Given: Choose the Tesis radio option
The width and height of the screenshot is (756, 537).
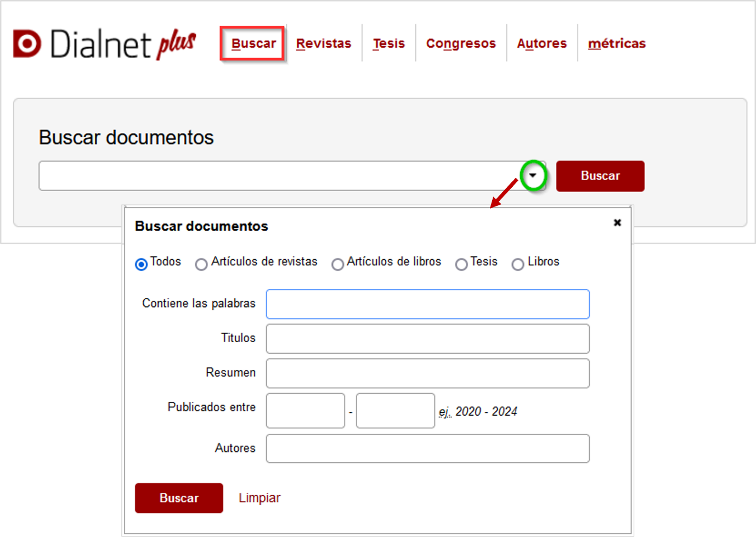Looking at the screenshot, I should tap(461, 264).
